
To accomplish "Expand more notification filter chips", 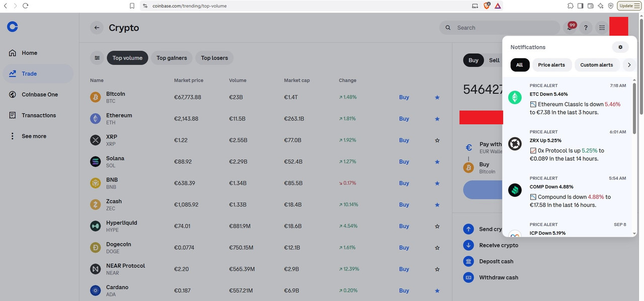I will coord(629,65).
